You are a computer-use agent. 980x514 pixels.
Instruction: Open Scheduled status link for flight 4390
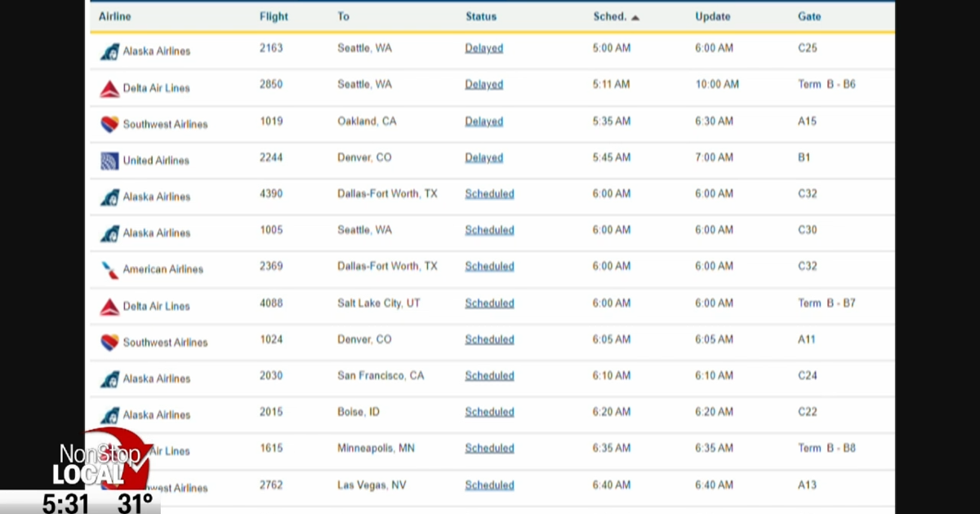tap(489, 194)
